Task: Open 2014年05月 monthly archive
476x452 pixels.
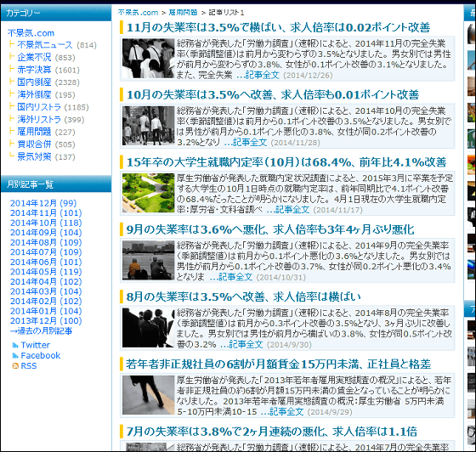Action: [x=46, y=272]
